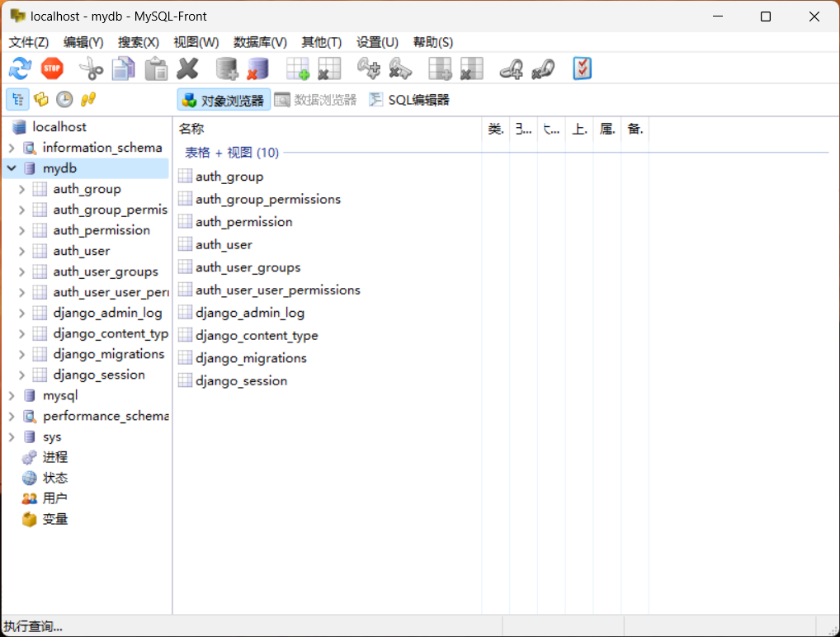Select auth_permission in the object list
This screenshot has width=840, height=637.
tap(243, 222)
